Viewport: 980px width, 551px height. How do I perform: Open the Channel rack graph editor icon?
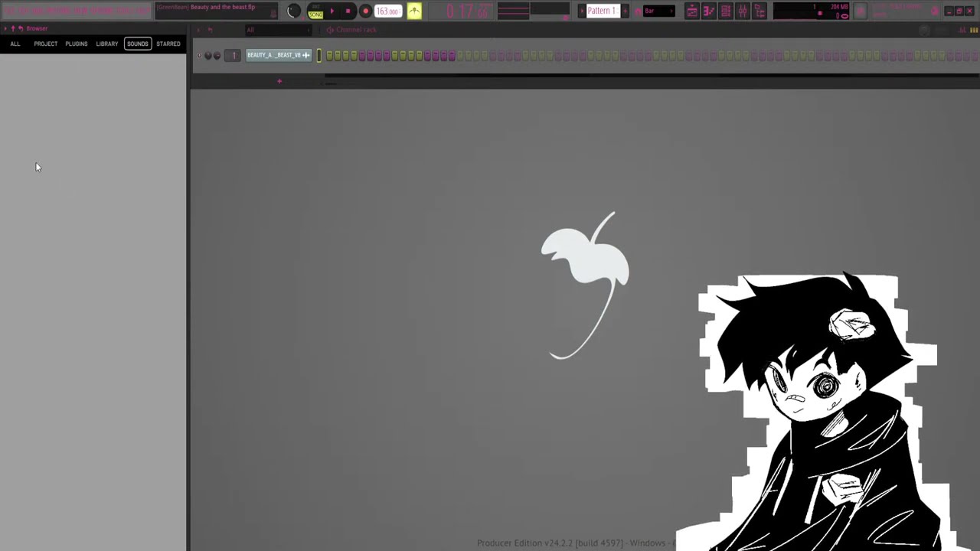pos(962,30)
